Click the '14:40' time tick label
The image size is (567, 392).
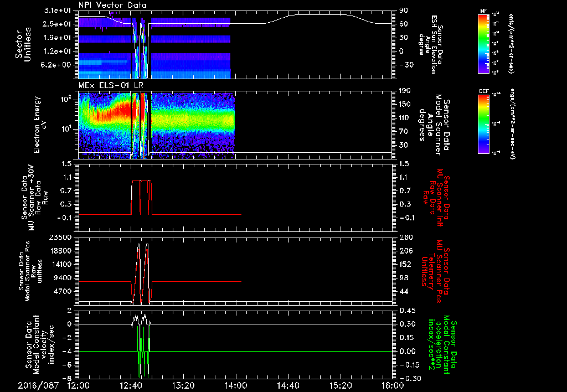coord(288,386)
